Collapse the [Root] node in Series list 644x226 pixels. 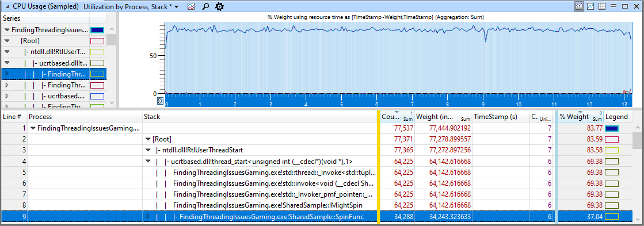coord(6,41)
